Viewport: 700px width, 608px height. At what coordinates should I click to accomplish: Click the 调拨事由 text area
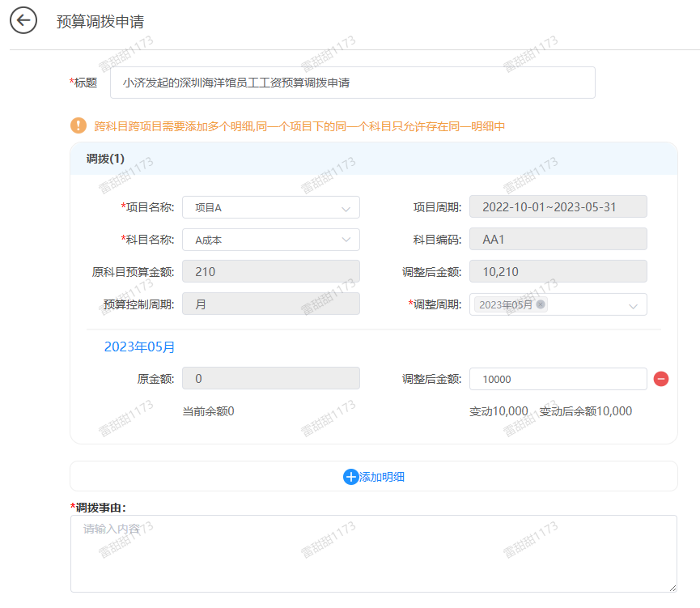pyautogui.click(x=374, y=554)
